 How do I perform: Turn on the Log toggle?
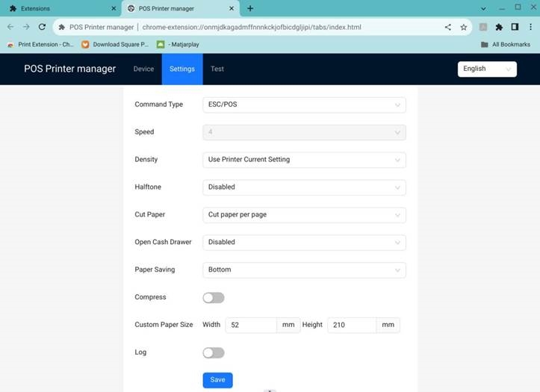point(214,352)
